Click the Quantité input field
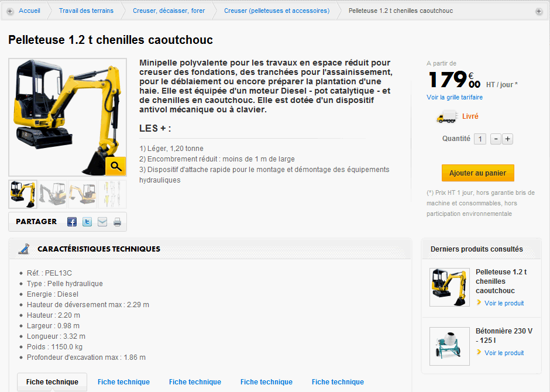 480,139
